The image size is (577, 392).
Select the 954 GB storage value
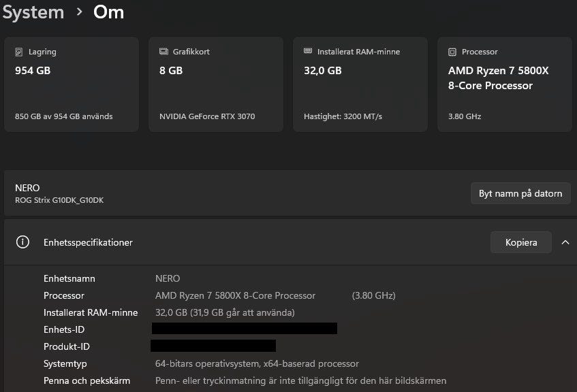point(33,70)
